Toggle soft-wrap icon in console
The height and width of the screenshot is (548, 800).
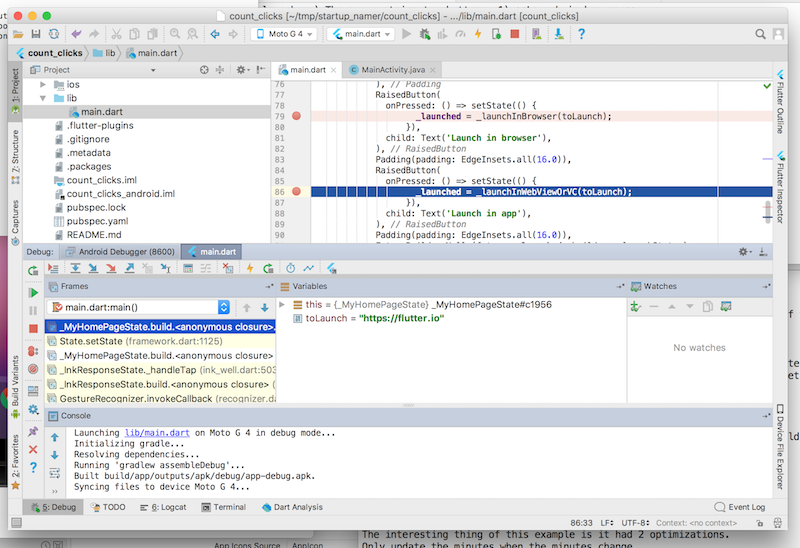55,474
